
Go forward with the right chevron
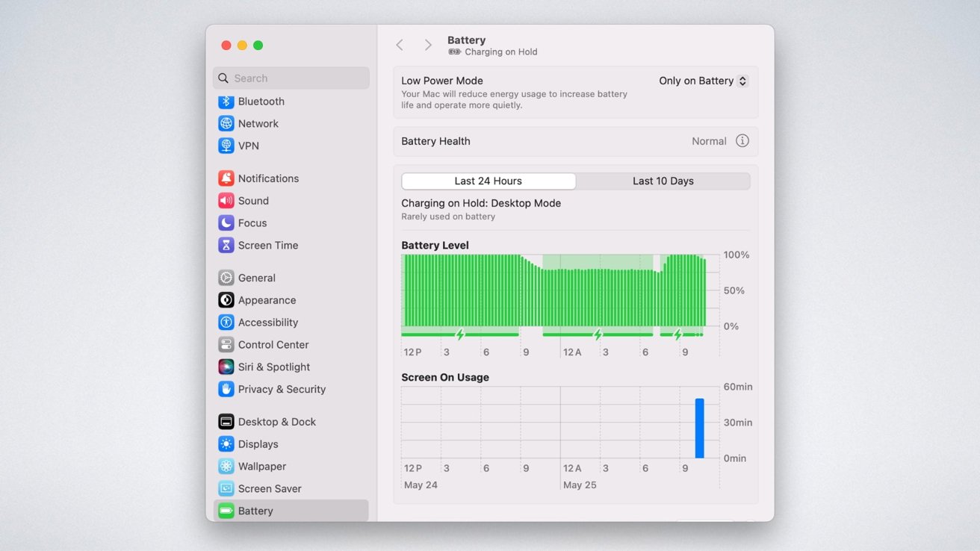(x=428, y=46)
